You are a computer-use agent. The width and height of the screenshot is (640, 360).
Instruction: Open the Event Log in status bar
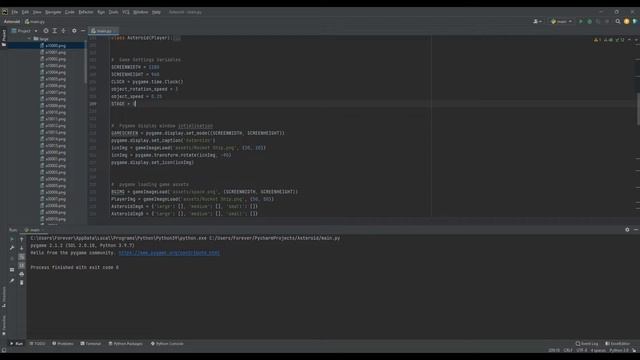(x=587, y=344)
